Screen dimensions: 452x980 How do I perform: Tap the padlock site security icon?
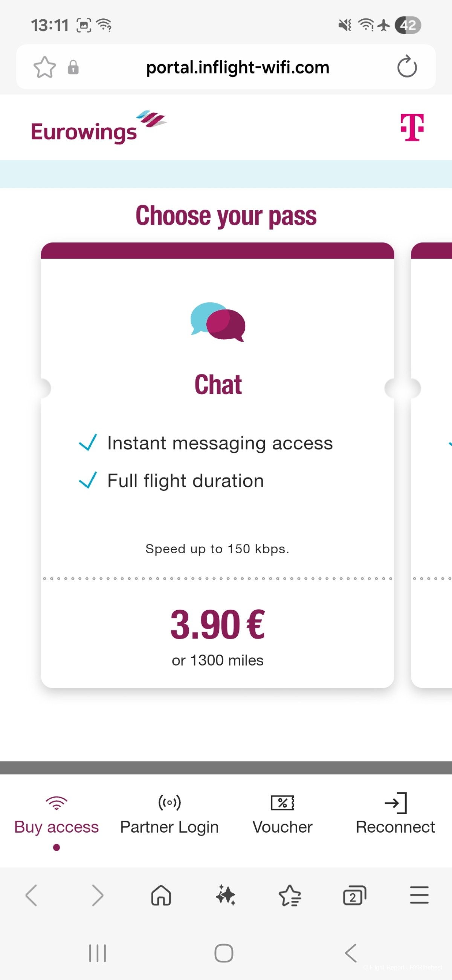click(x=73, y=67)
